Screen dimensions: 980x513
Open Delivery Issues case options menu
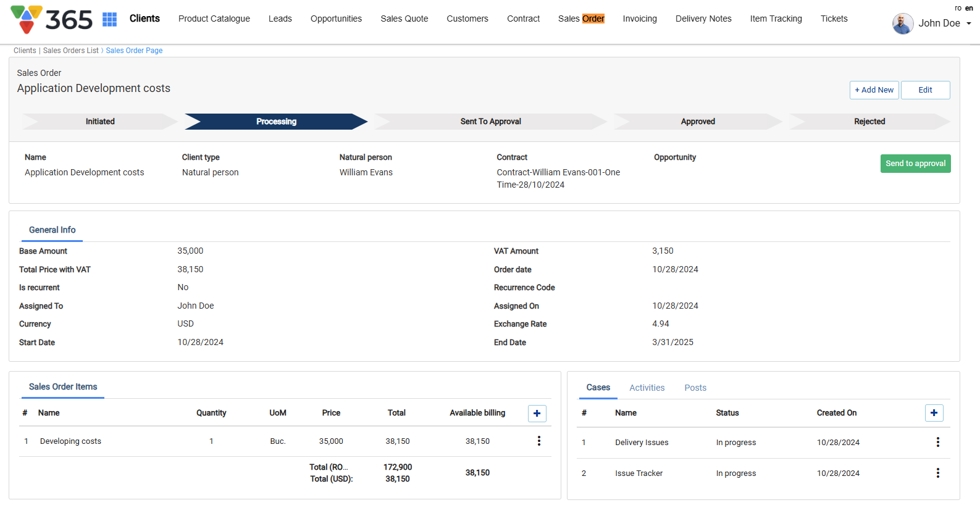coord(937,442)
